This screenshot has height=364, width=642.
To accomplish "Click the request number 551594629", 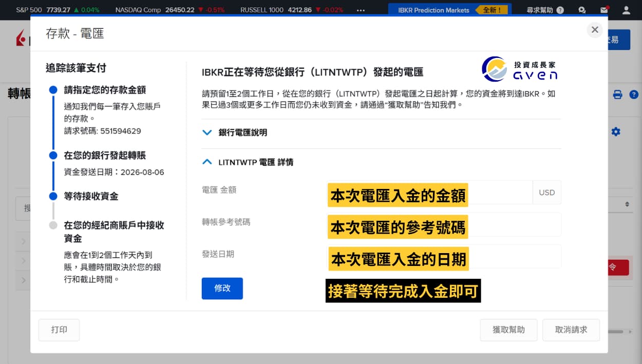I will click(x=120, y=131).
